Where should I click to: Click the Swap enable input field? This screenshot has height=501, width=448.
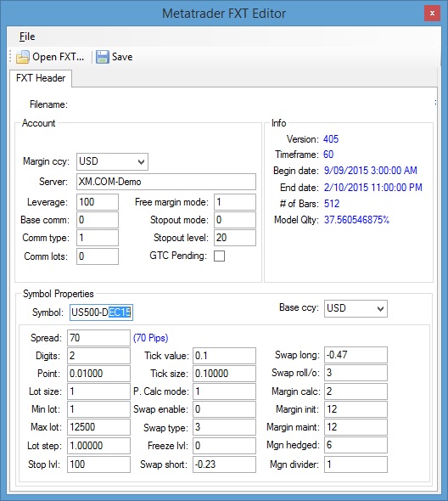(x=224, y=409)
